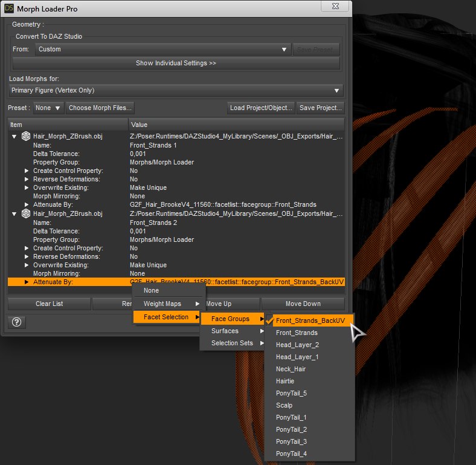Click the Save Preset button
Image resolution: width=476 pixels, height=465 pixels.
(316, 49)
